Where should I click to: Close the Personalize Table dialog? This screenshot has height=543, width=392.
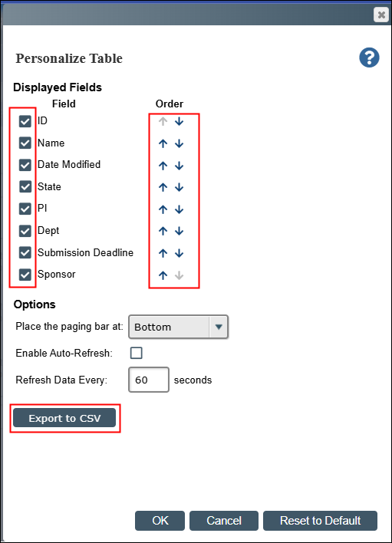(x=381, y=15)
